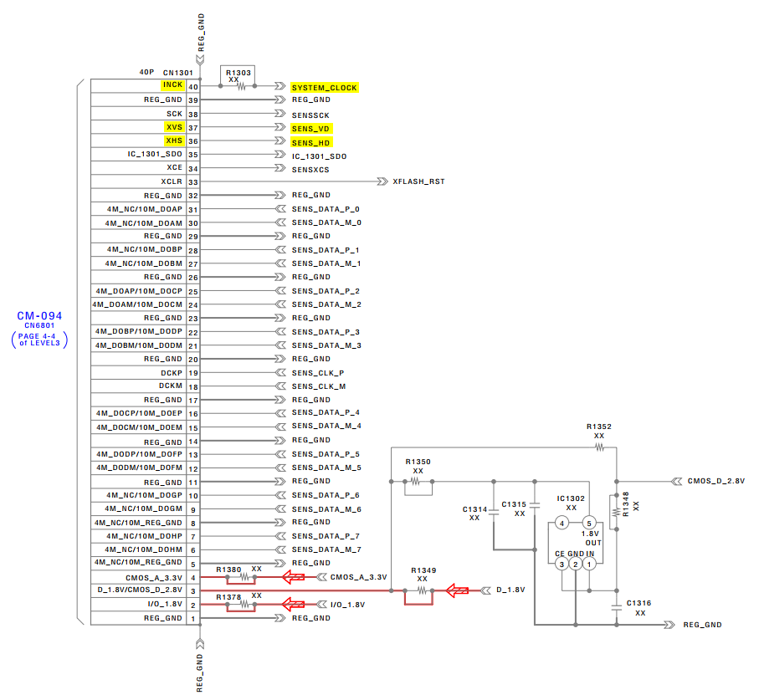Click pin 5 circle of IC1302
Viewport: 759px width, 700px height.
[589, 524]
